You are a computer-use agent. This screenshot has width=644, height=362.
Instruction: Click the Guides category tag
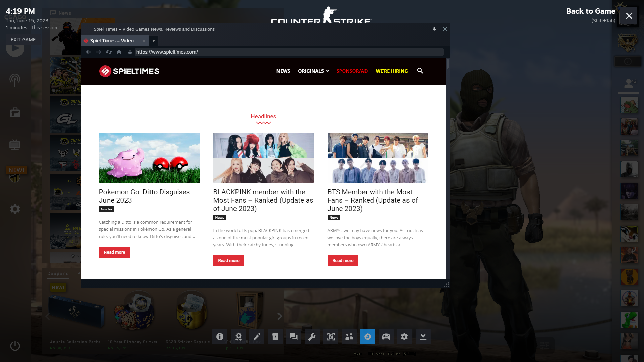click(x=106, y=209)
